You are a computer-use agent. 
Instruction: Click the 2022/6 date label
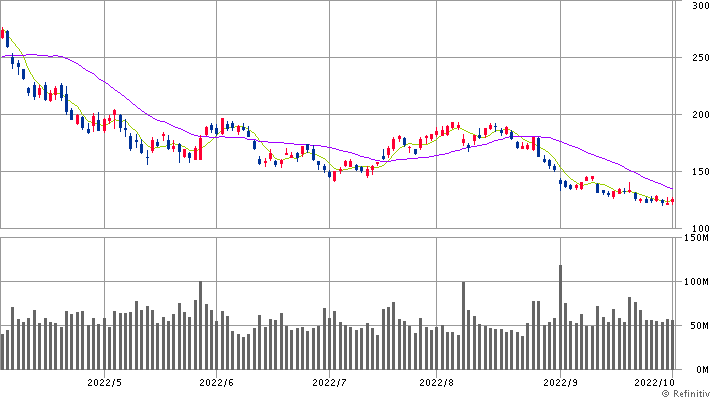216,381
